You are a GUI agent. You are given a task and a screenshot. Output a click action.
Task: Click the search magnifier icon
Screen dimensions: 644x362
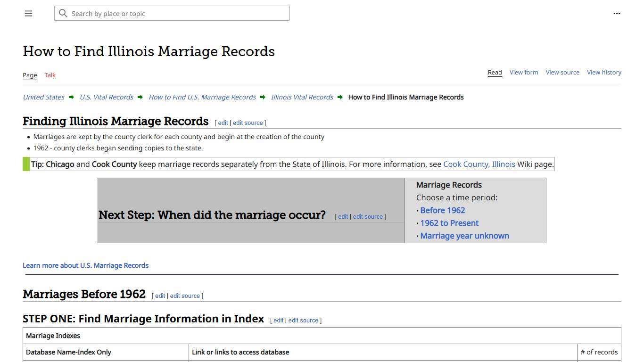(63, 13)
